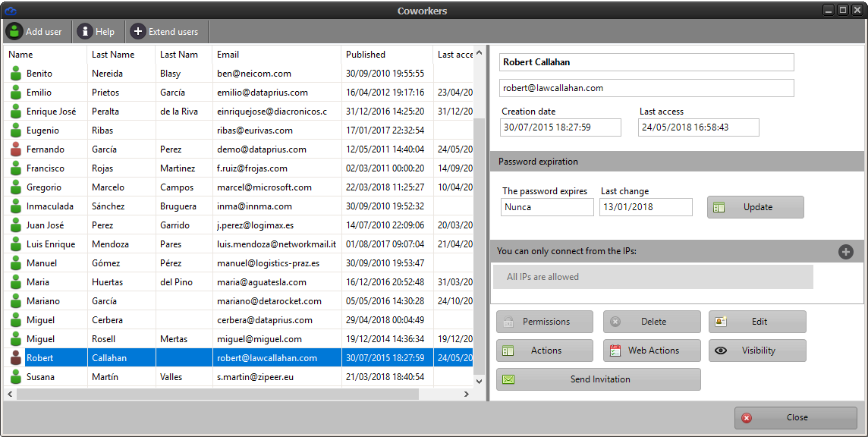Click the horizontal scroll left arrow
868x437 pixels.
pyautogui.click(x=9, y=394)
